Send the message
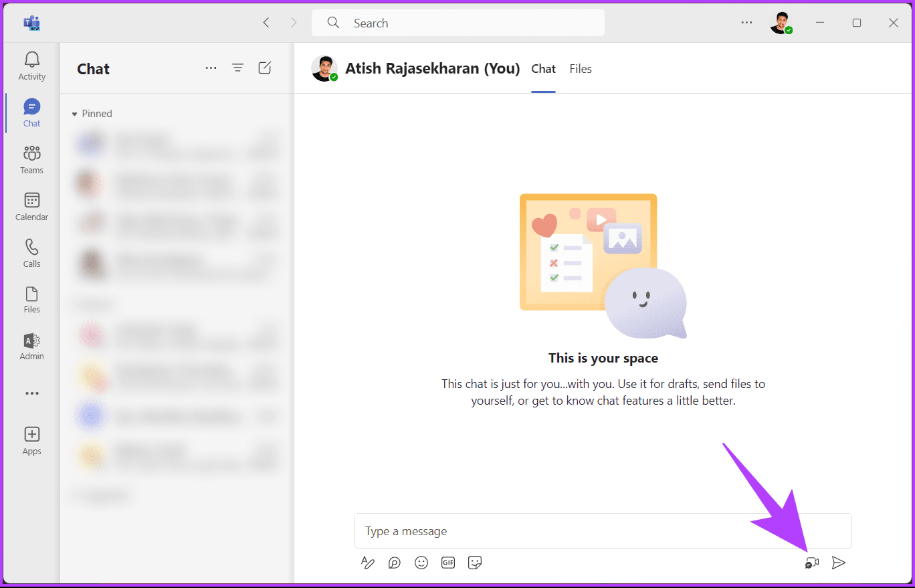Viewport: 915px width, 588px height. tap(839, 563)
